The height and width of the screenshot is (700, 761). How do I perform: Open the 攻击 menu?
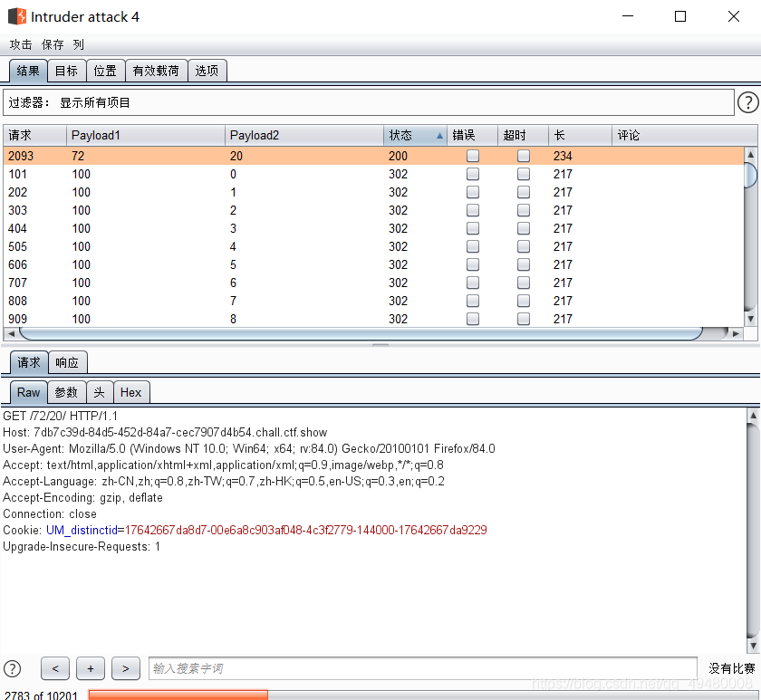(21, 44)
